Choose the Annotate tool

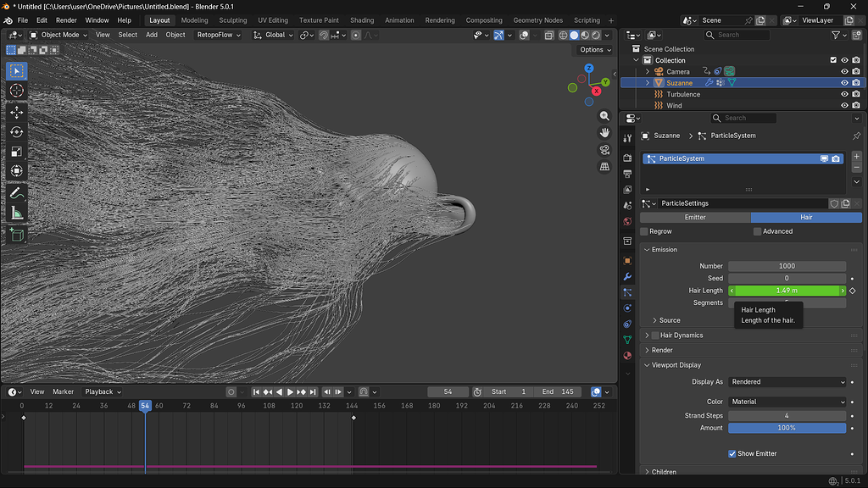(x=17, y=193)
